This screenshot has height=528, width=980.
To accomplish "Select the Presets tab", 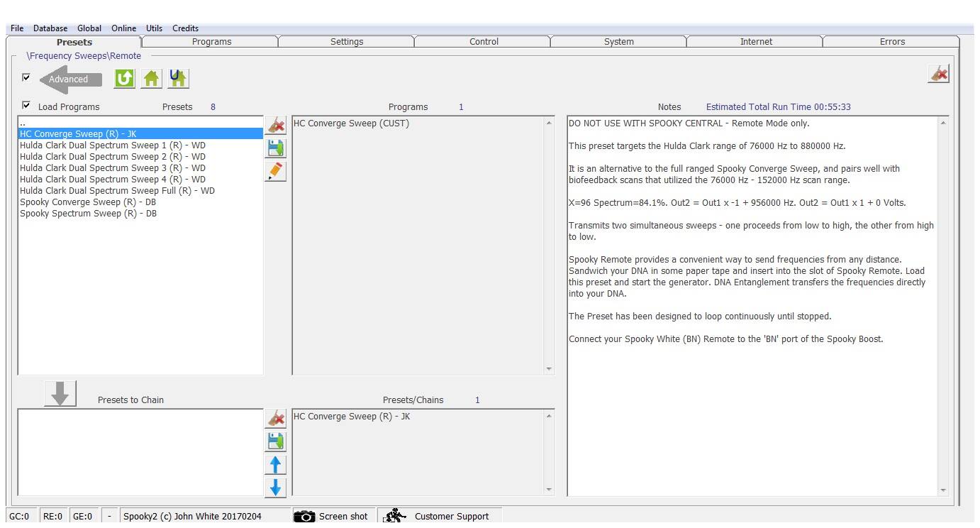I will tap(74, 42).
